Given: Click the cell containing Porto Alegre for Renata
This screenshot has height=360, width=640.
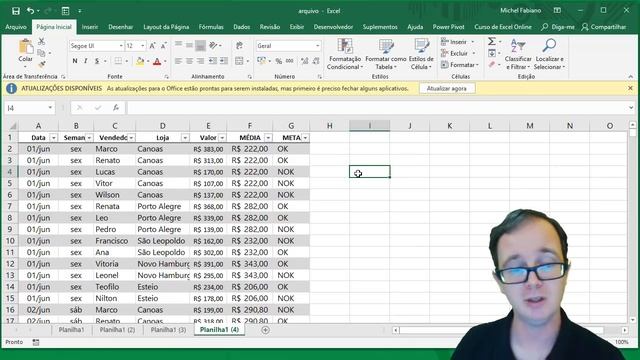Looking at the screenshot, I should [x=162, y=207].
